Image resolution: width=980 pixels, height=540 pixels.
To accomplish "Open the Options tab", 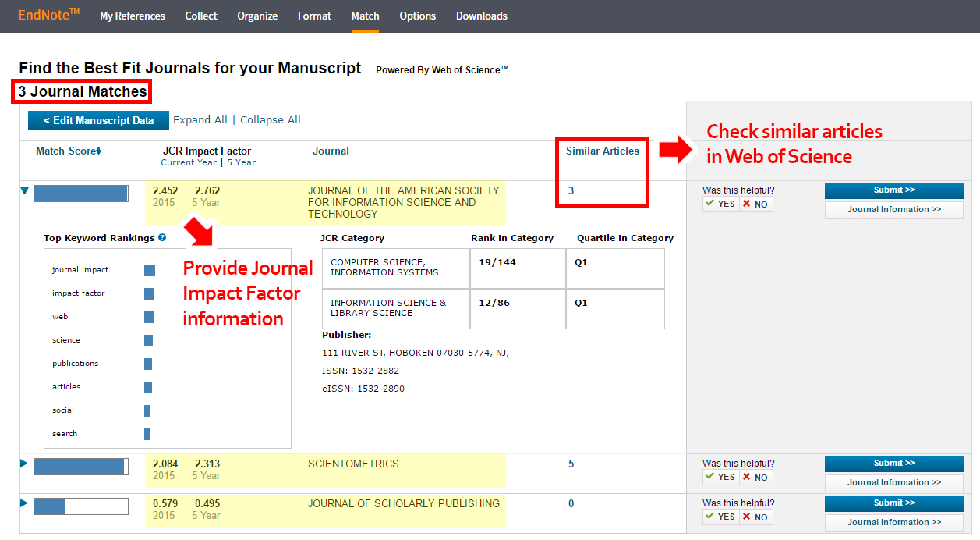I will pos(418,16).
